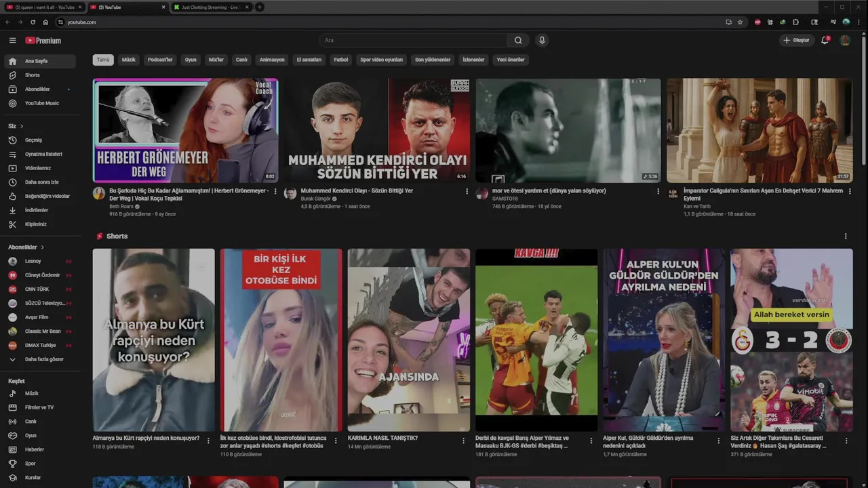This screenshot has height=488, width=868.
Task: Expand the Siz section
Action: [x=16, y=126]
